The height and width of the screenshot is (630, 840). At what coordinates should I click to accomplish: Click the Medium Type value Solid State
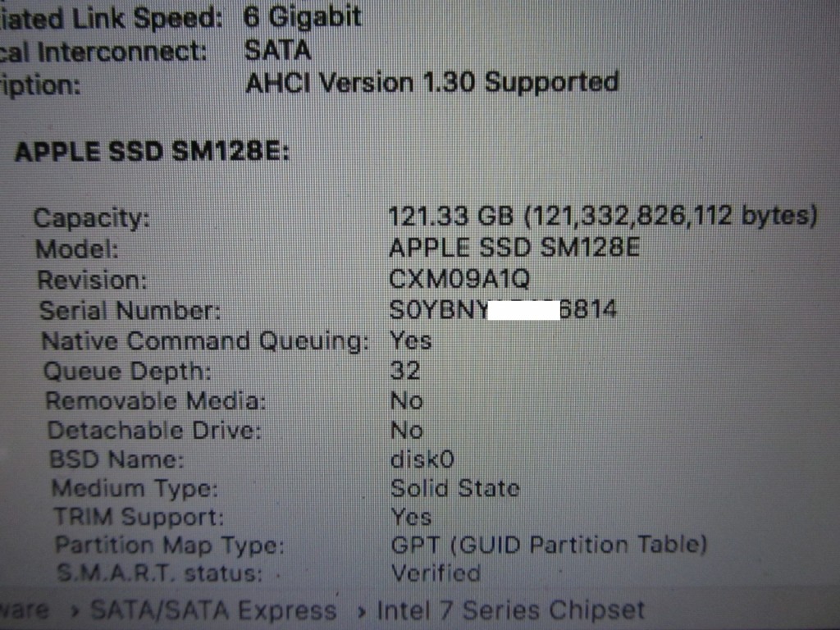(455, 488)
